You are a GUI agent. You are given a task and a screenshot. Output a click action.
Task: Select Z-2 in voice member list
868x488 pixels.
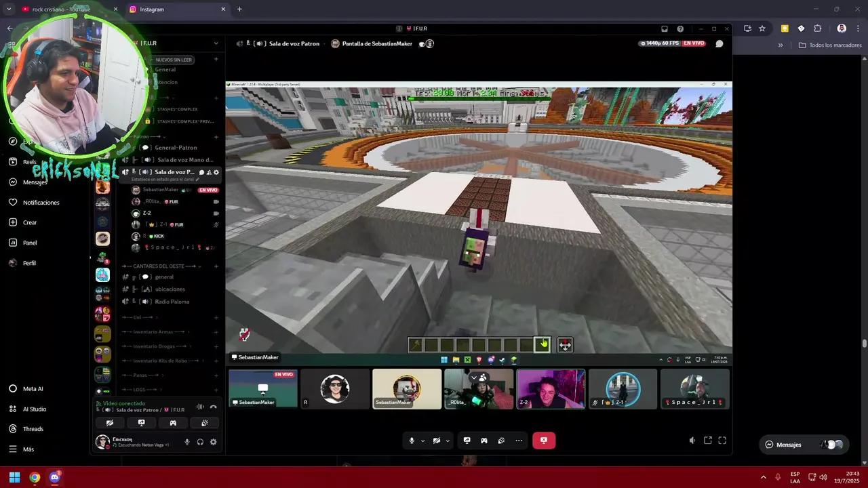pyautogui.click(x=146, y=213)
